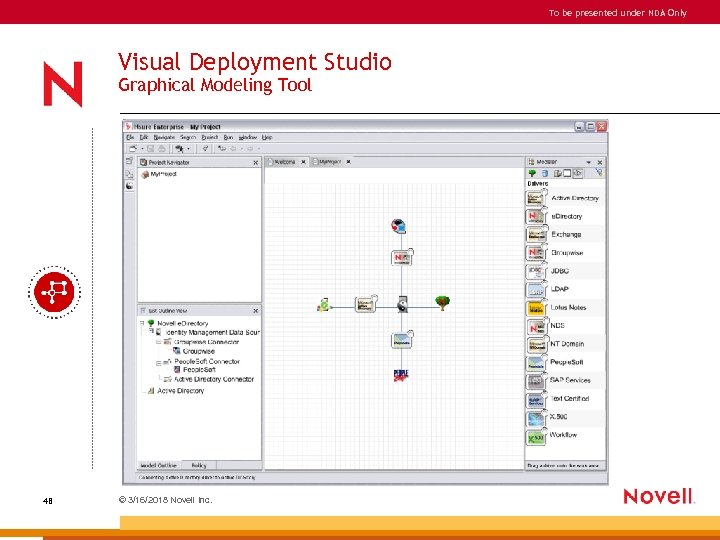Select the Groupwise mail node on canvas
Image resolution: width=720 pixels, height=540 pixels.
tap(399, 225)
